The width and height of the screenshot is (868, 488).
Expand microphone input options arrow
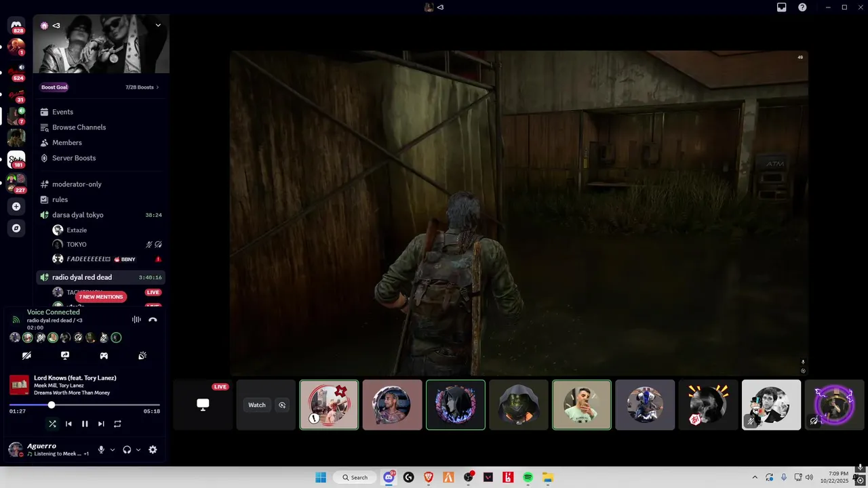tap(113, 449)
